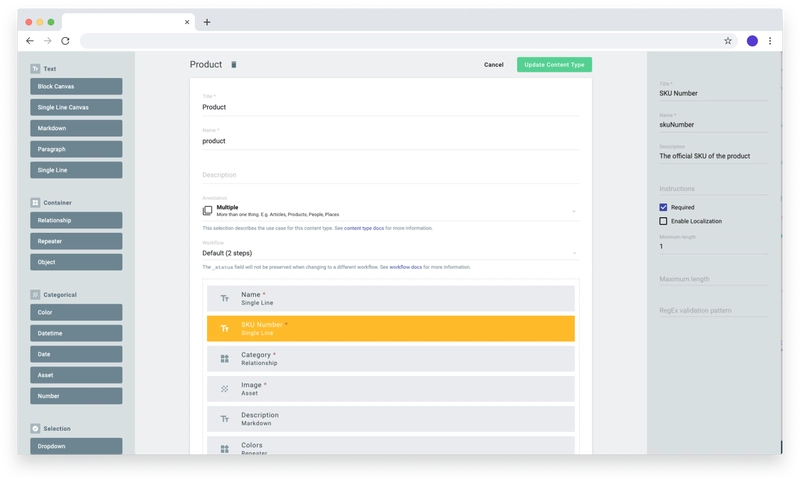Screen dimensions: 800x481
Task: Click the Maximum length input field
Action: point(708,278)
